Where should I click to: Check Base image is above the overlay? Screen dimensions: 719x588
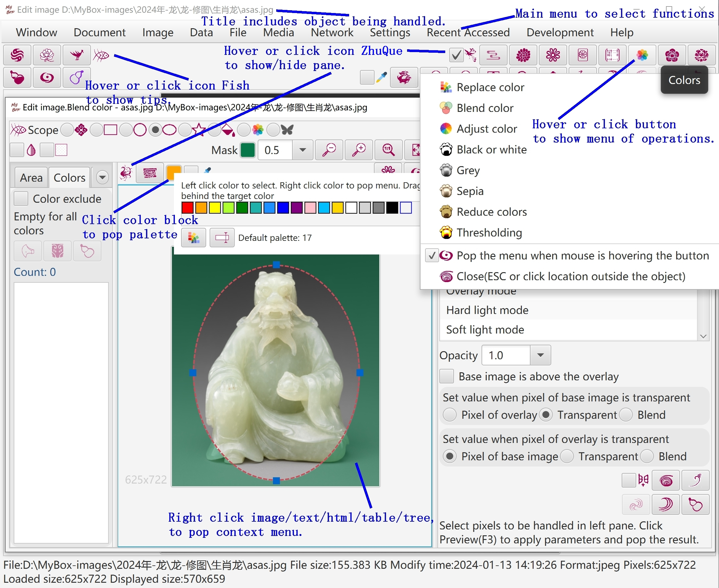pyautogui.click(x=447, y=376)
